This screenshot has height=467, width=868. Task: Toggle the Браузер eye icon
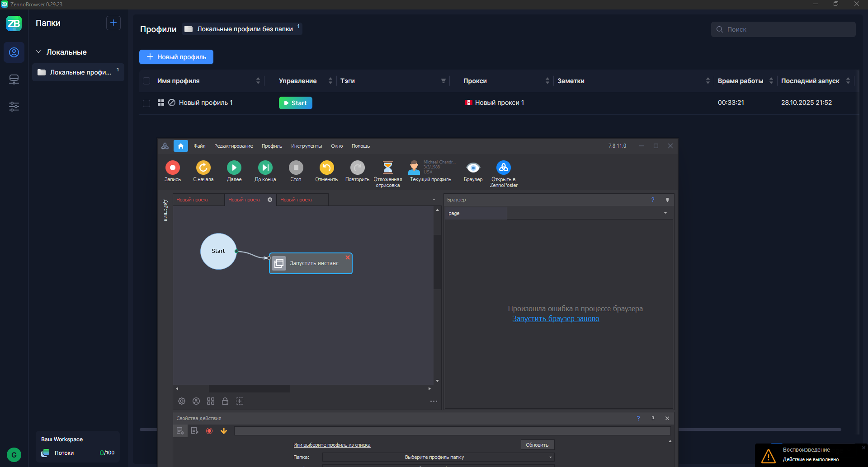473,168
